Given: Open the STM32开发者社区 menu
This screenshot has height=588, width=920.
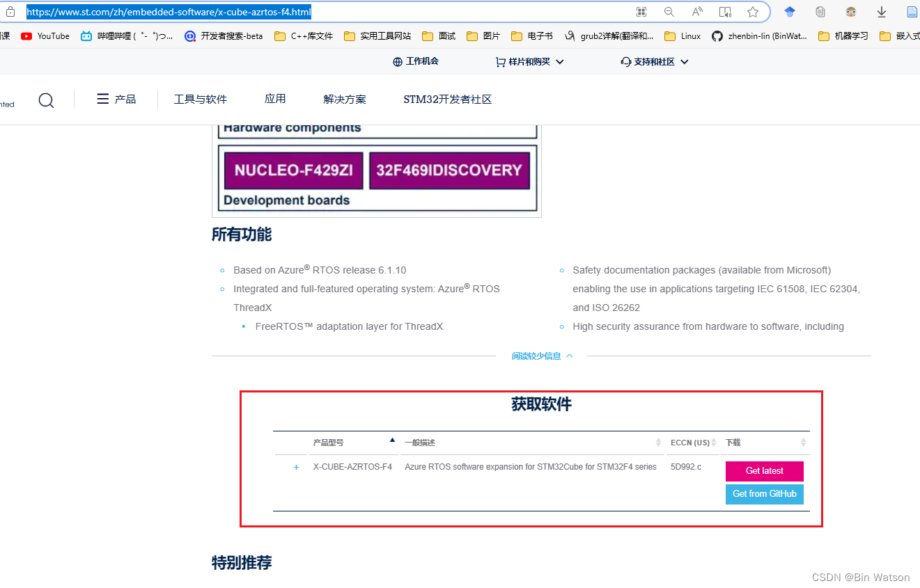Looking at the screenshot, I should click(448, 100).
